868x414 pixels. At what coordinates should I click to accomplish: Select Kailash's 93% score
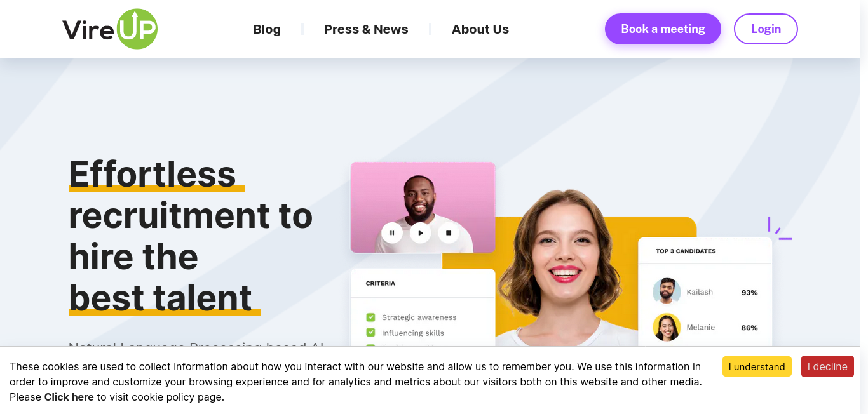[749, 293]
